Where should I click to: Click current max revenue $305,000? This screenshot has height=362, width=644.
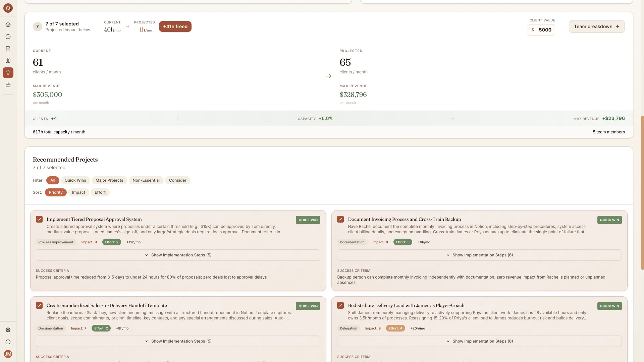click(x=47, y=95)
